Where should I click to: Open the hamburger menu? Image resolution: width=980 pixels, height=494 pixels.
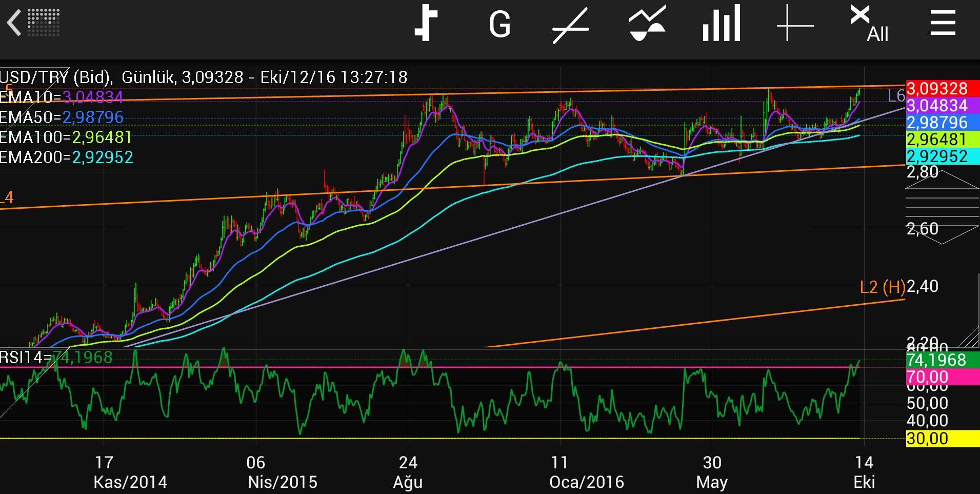click(x=943, y=24)
